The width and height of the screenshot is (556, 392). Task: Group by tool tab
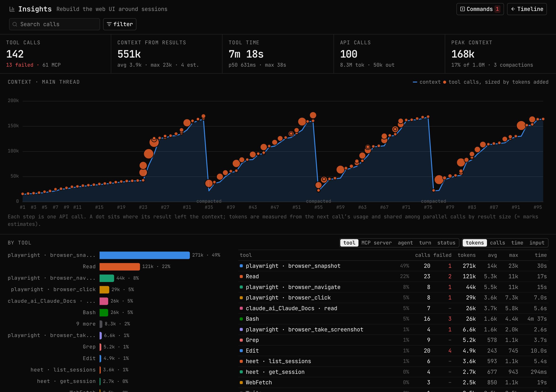(349, 243)
